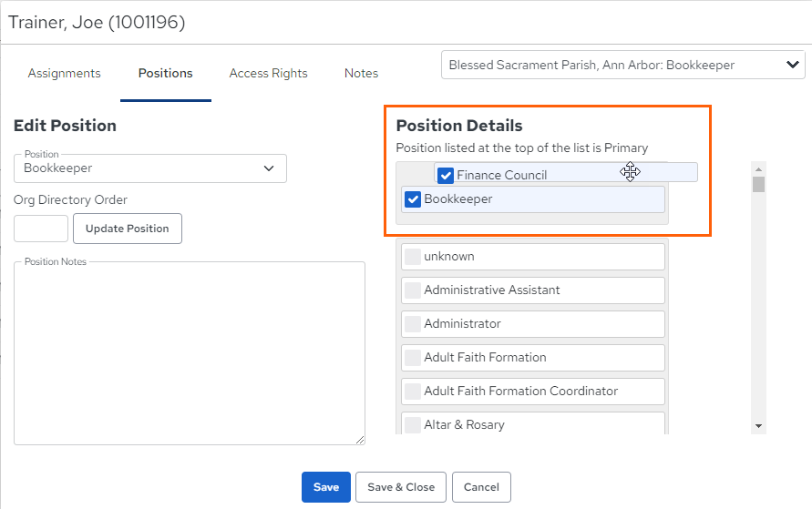Open the Access Rights tab
The height and width of the screenshot is (509, 812).
pos(268,74)
